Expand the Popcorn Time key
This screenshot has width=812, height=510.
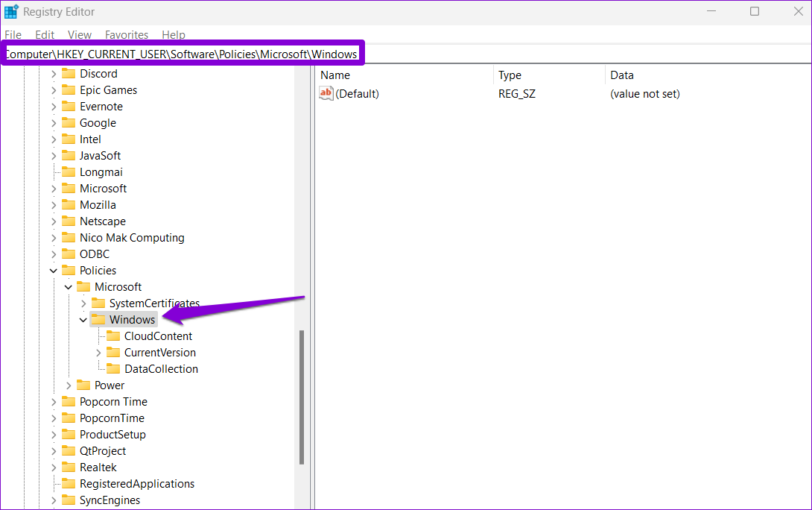pyautogui.click(x=54, y=402)
